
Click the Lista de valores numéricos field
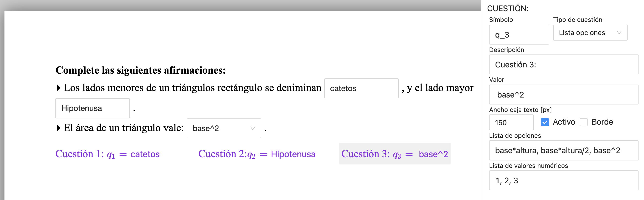[x=563, y=180]
